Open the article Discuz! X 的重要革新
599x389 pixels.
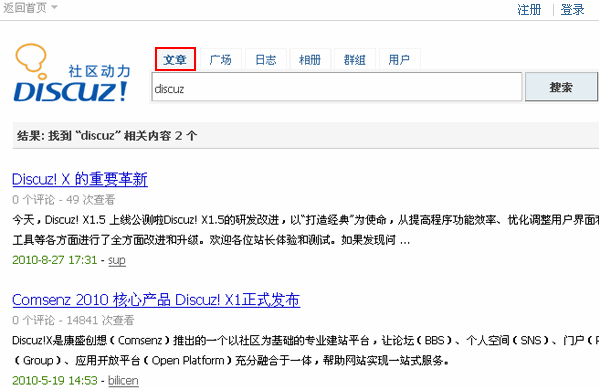80,179
